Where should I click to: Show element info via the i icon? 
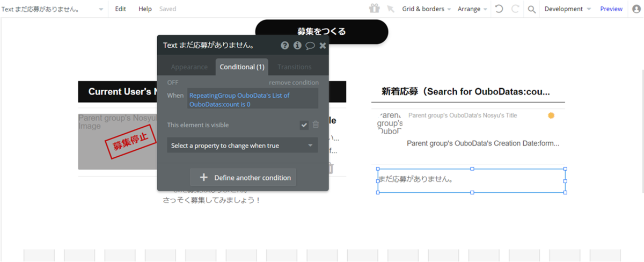point(297,46)
